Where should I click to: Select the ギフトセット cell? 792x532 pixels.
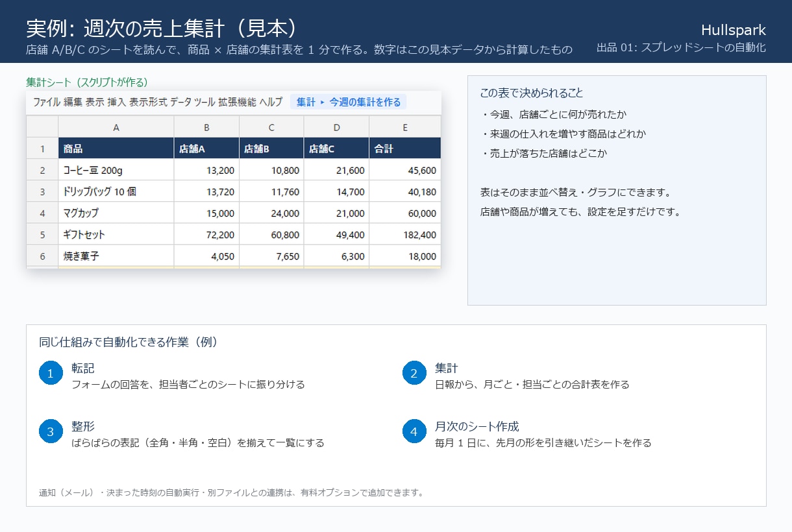coord(116,234)
